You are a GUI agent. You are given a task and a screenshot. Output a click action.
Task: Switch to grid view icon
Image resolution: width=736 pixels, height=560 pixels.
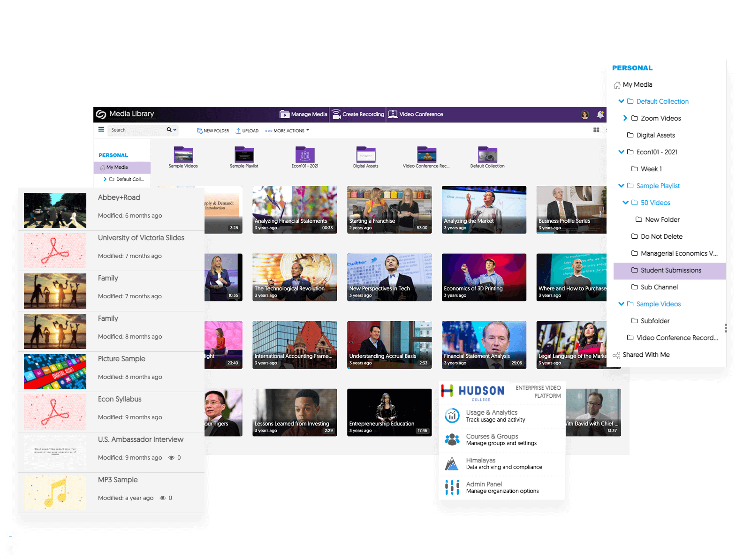pyautogui.click(x=596, y=130)
